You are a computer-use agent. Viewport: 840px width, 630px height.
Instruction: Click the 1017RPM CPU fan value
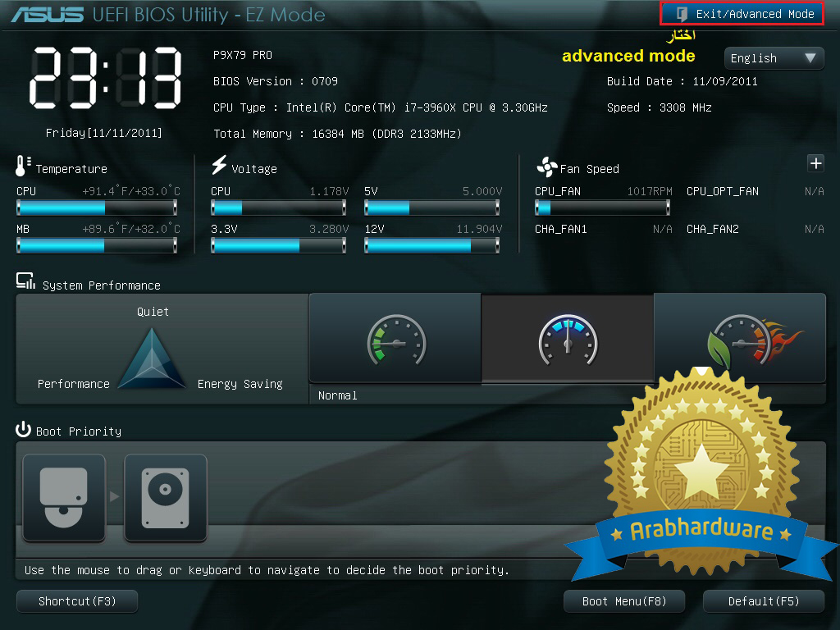[x=650, y=191]
